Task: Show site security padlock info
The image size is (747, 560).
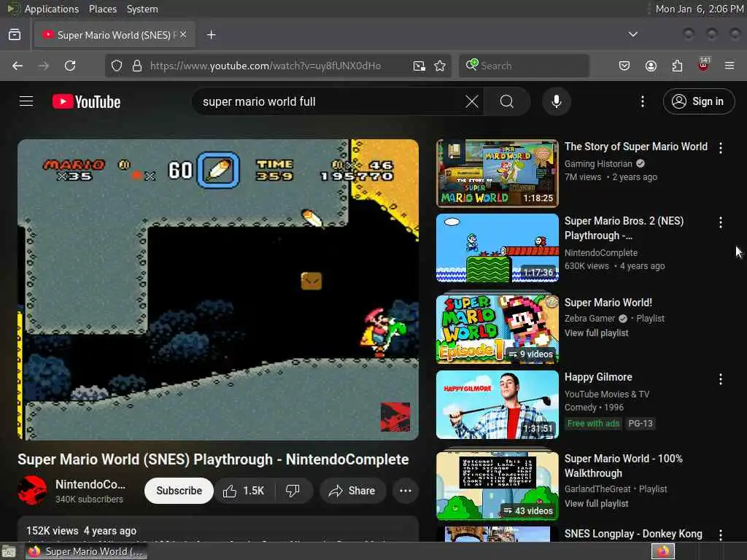Action: pyautogui.click(x=137, y=66)
